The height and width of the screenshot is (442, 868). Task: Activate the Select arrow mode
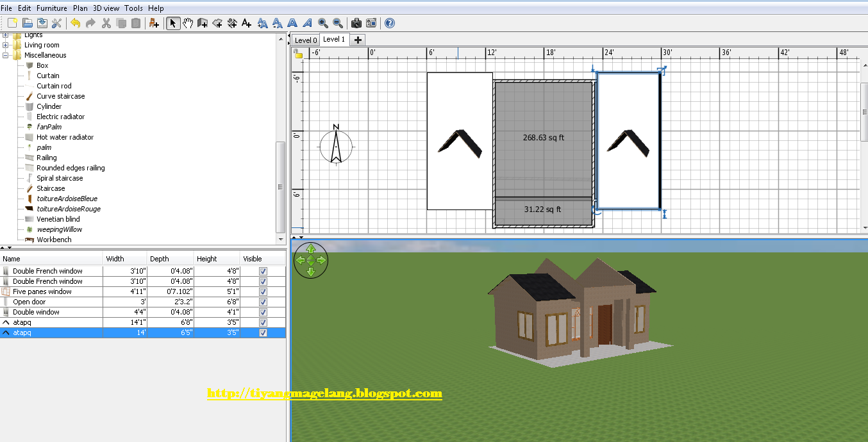(x=173, y=23)
